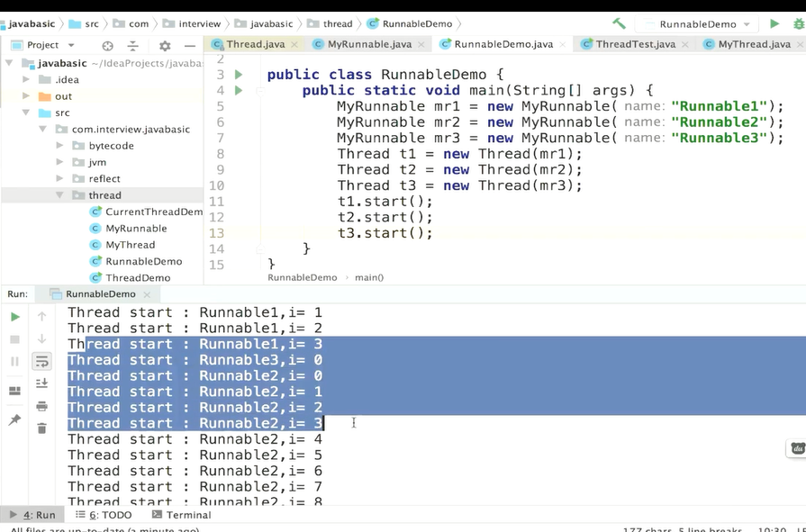Click the Collapse All icon in Project panel
Image resolution: width=806 pixels, height=532 pixels.
(133, 45)
